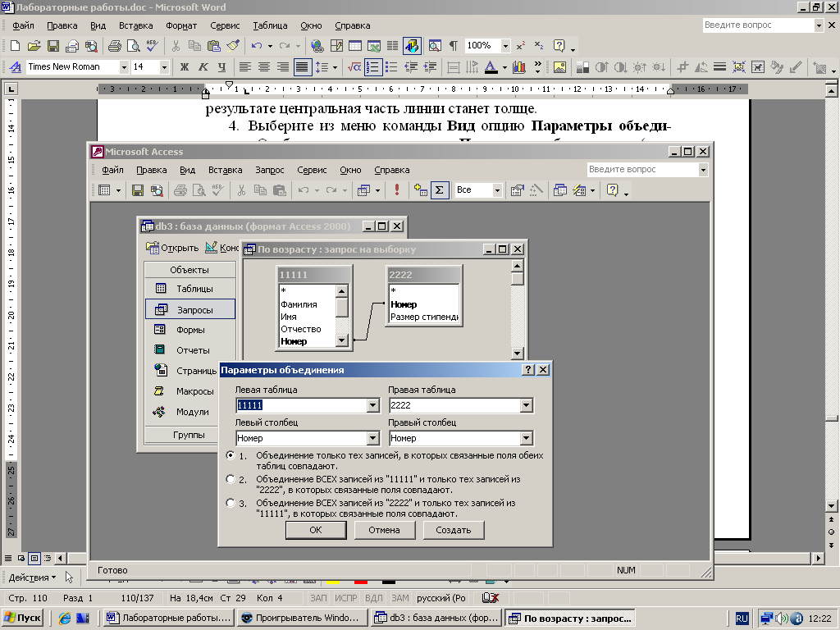Expand Левый столбец dropdown
This screenshot has height=630, width=840.
click(x=373, y=438)
